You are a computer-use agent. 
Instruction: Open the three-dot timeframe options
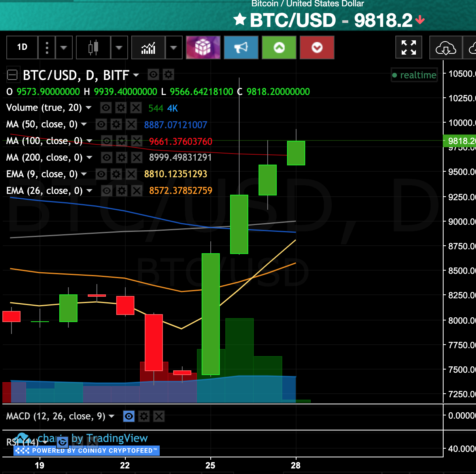point(47,47)
